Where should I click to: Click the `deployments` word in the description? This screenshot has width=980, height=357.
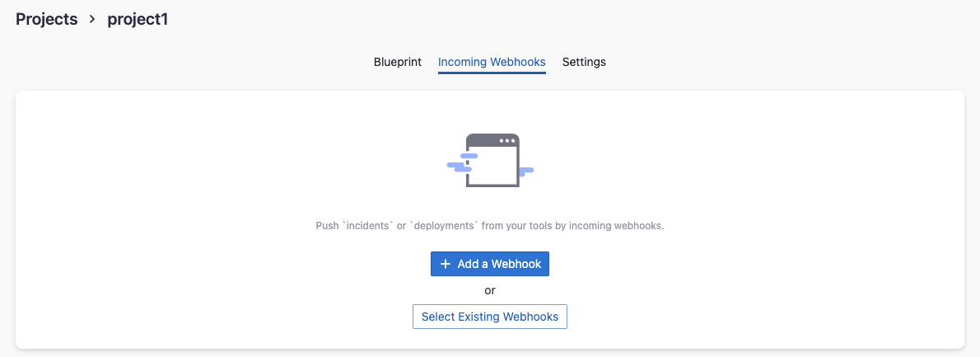coord(444,225)
